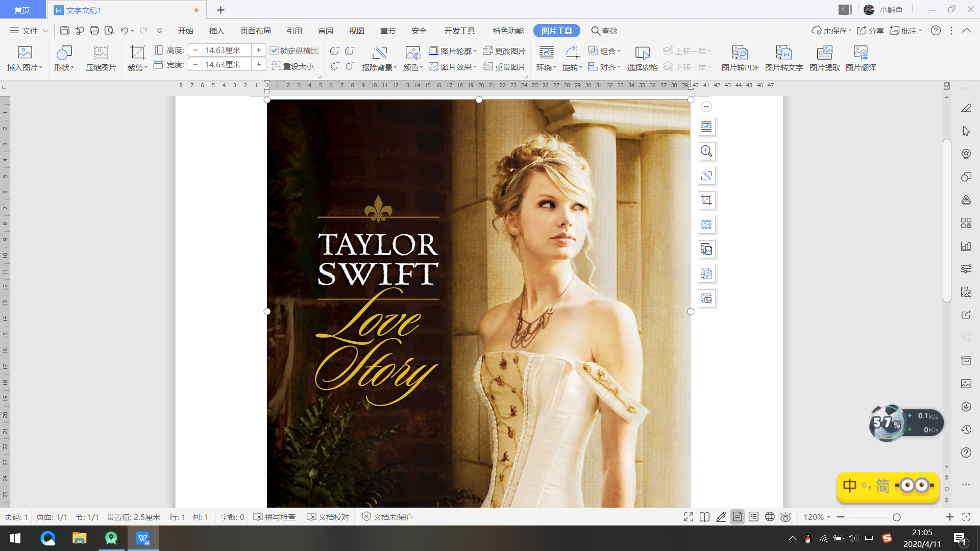980x551 pixels.
Task: Click the floating zoom magnifier beside the image
Action: point(706,151)
